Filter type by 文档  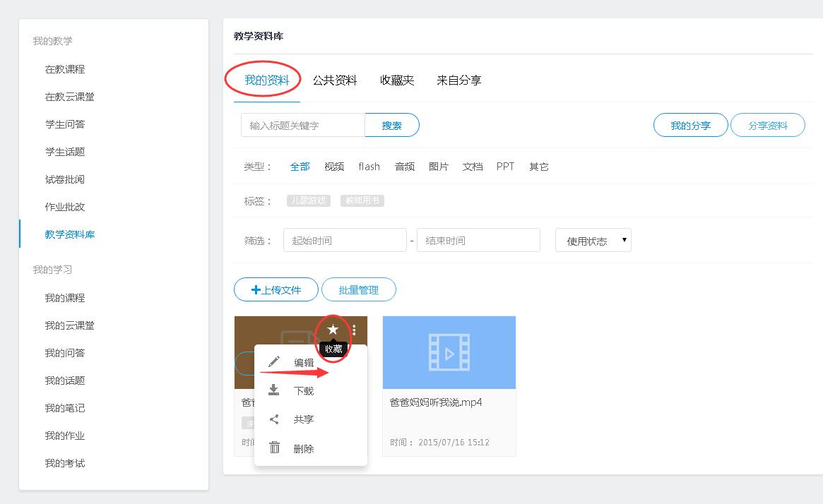tap(473, 167)
